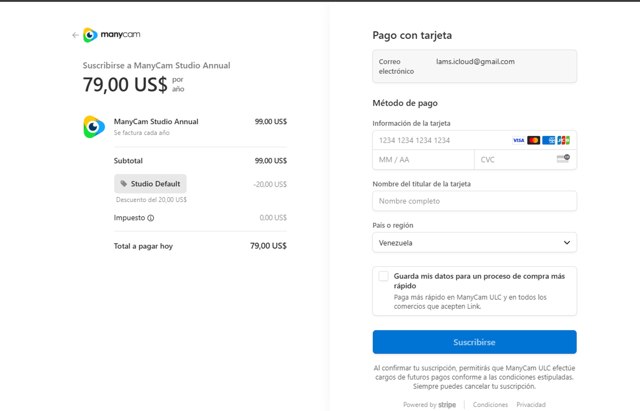The height and width of the screenshot is (411, 640).
Task: Click the 'Pago con tarjeta' heading
Action: (412, 36)
